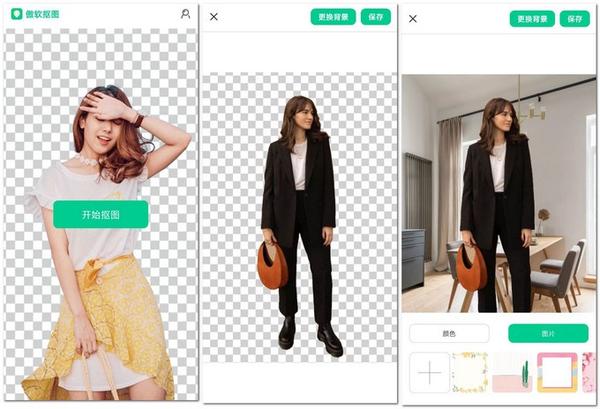Viewport: 600px width, 409px height.
Task: Click 更换背景 in the right screen
Action: point(532,19)
